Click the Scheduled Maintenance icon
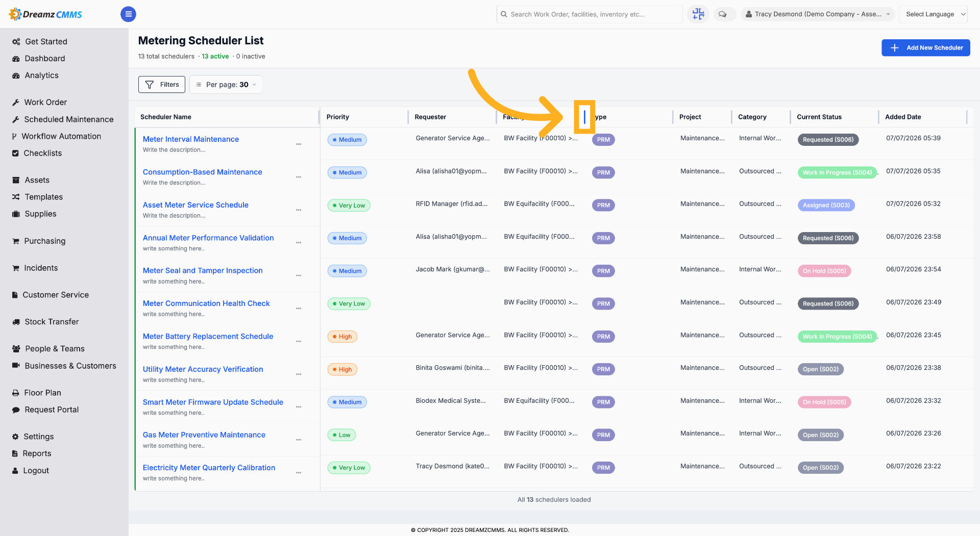Screen dimensions: 980x536 tap(16, 119)
